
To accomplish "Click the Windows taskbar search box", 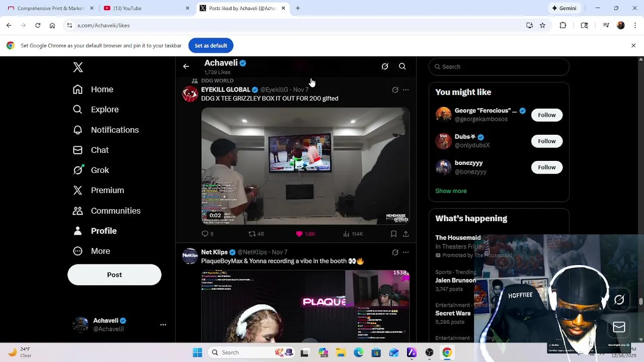I will [x=252, y=352].
